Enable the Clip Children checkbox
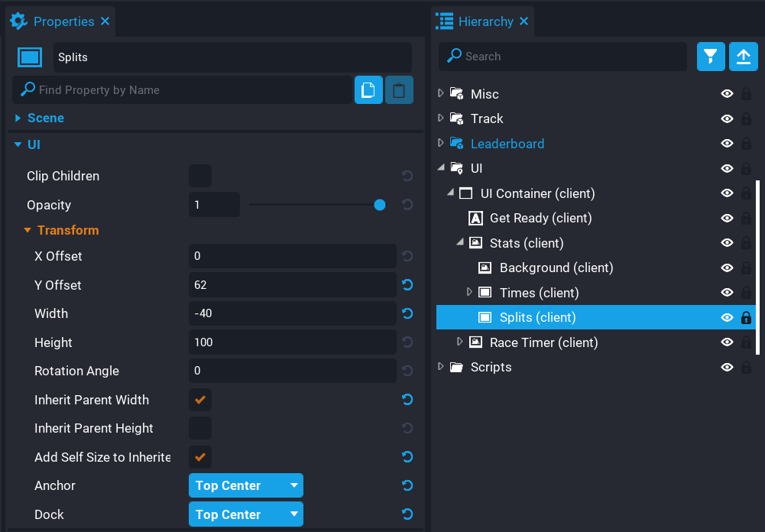Image resolution: width=765 pixels, height=532 pixels. point(200,176)
